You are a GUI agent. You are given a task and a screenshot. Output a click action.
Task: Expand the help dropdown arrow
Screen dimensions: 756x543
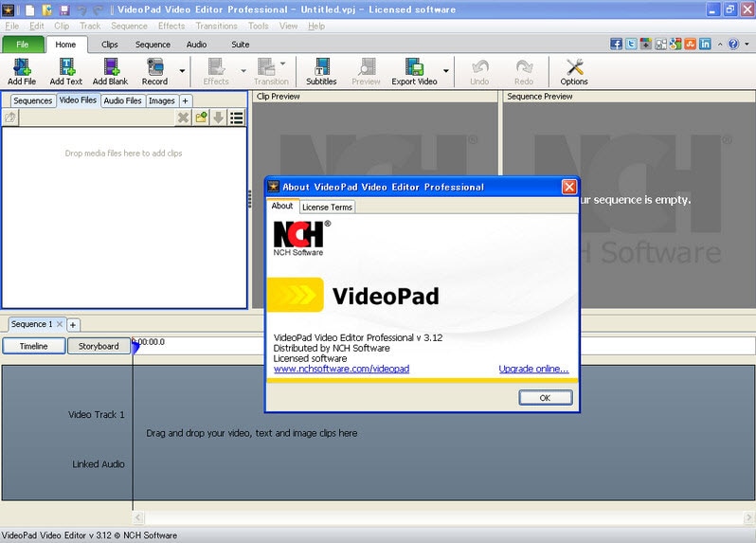pos(747,45)
